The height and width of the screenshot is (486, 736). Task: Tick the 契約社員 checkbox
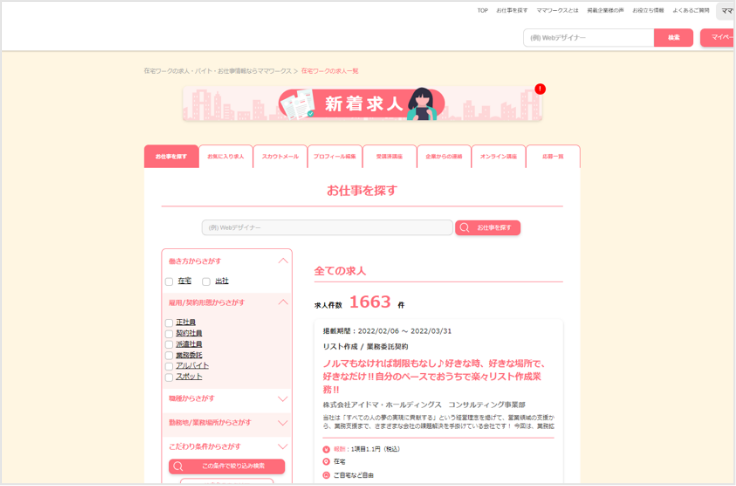169,334
